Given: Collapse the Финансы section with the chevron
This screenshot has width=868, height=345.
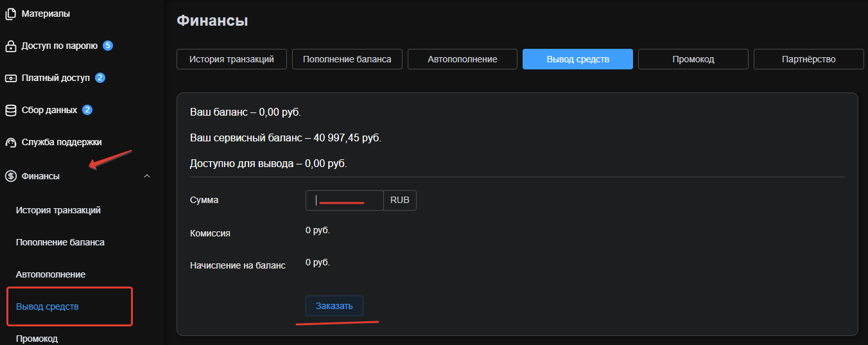Looking at the screenshot, I should [147, 176].
